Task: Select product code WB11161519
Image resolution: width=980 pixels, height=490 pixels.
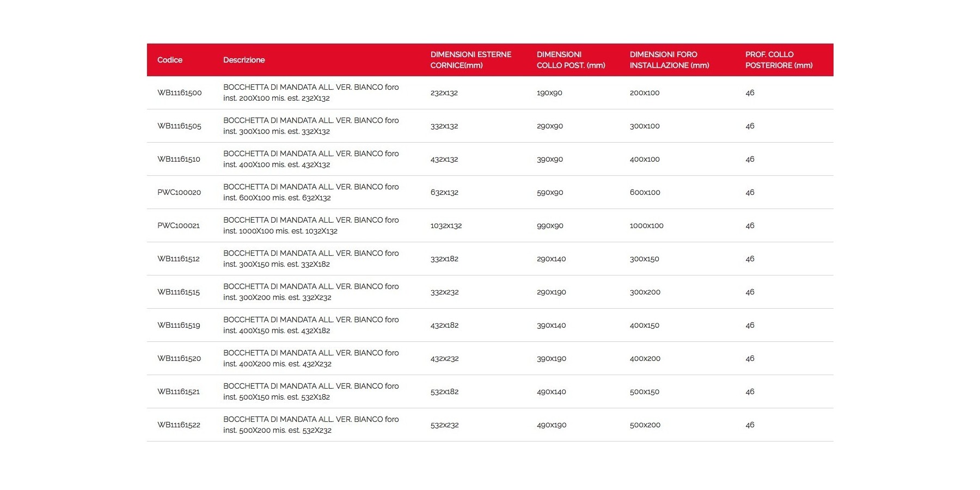Action: [179, 326]
